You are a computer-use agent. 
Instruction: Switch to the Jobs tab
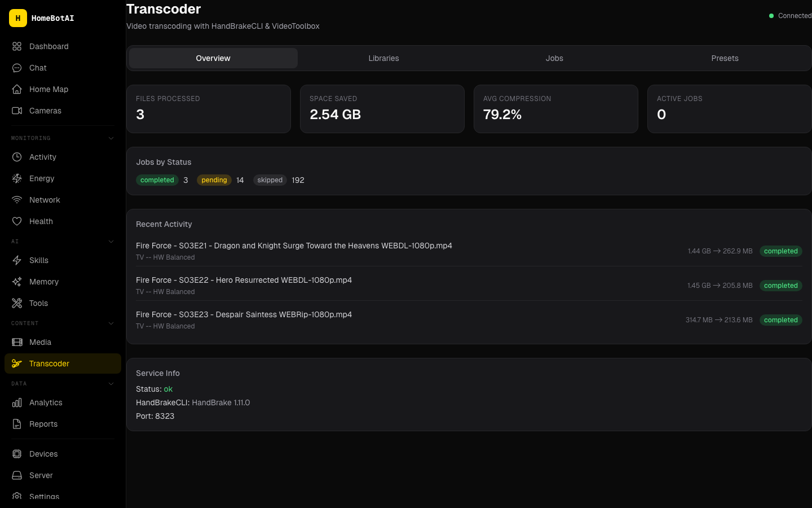(554, 58)
